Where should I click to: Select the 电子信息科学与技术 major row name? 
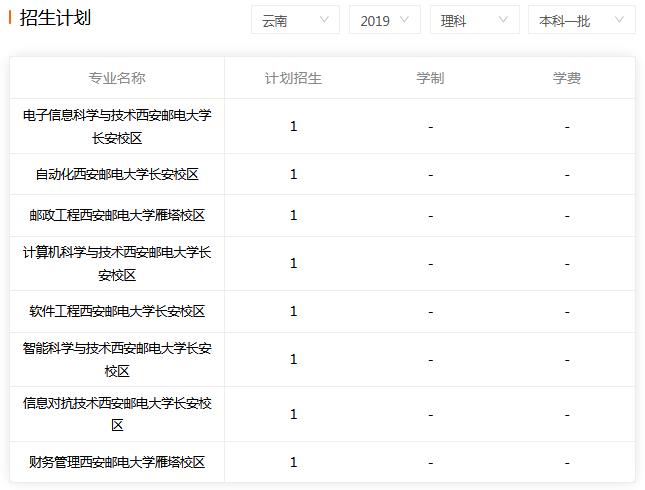(x=117, y=126)
